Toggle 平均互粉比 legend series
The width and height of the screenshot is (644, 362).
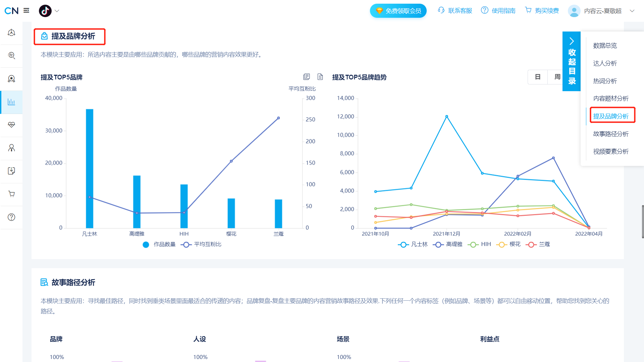[x=201, y=244]
